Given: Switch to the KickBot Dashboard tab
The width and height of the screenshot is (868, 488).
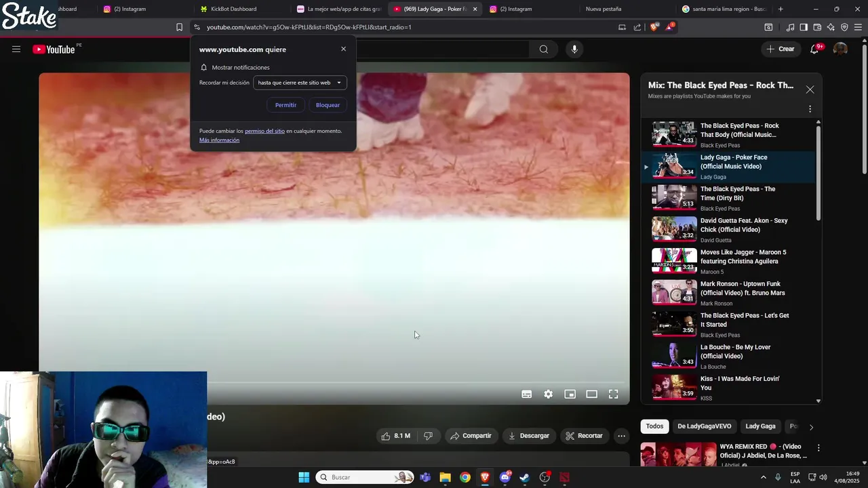Looking at the screenshot, I should tap(234, 9).
